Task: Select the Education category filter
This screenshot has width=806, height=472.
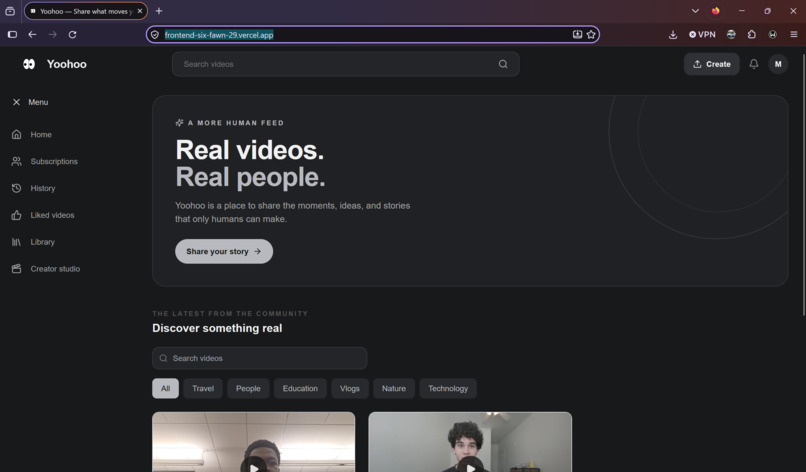Action: [x=300, y=388]
